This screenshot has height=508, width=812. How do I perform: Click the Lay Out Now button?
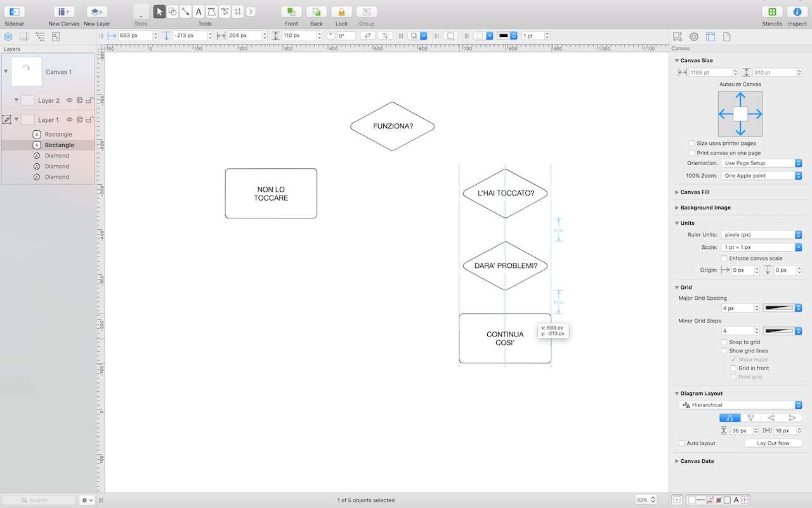point(773,443)
